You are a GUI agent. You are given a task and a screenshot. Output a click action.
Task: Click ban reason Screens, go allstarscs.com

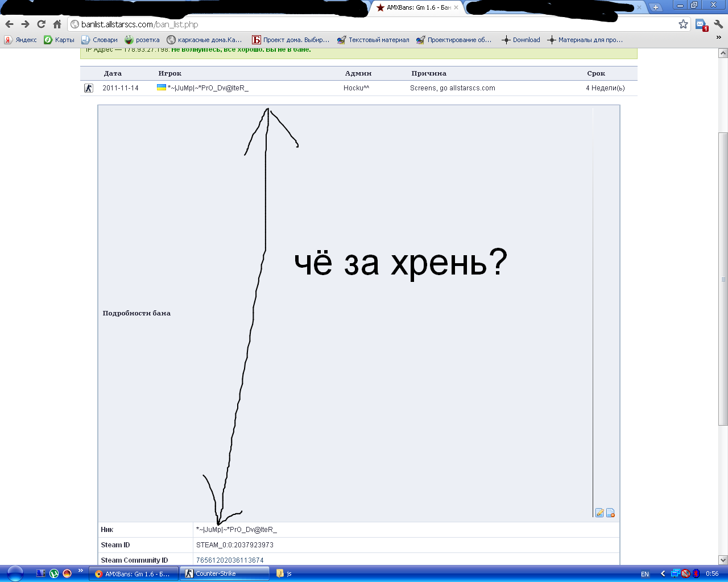[453, 88]
